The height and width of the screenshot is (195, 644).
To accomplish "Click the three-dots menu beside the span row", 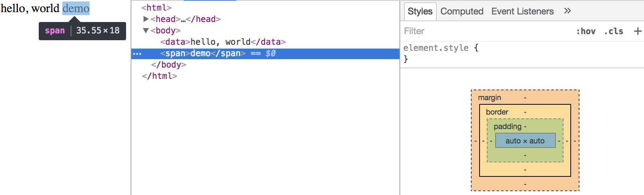I will point(137,54).
